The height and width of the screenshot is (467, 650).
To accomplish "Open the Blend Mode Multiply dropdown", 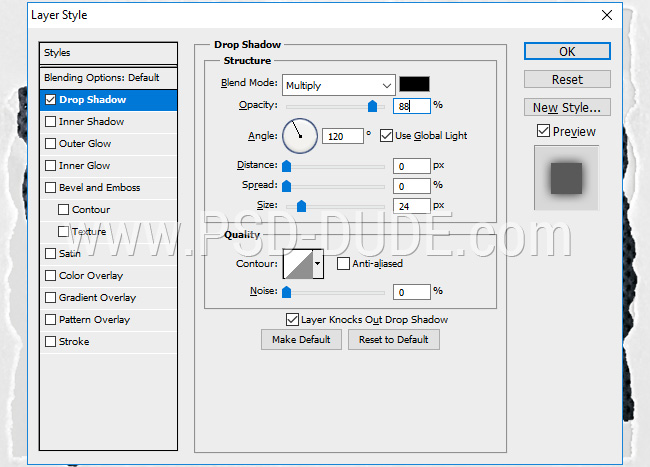I will pyautogui.click(x=338, y=86).
